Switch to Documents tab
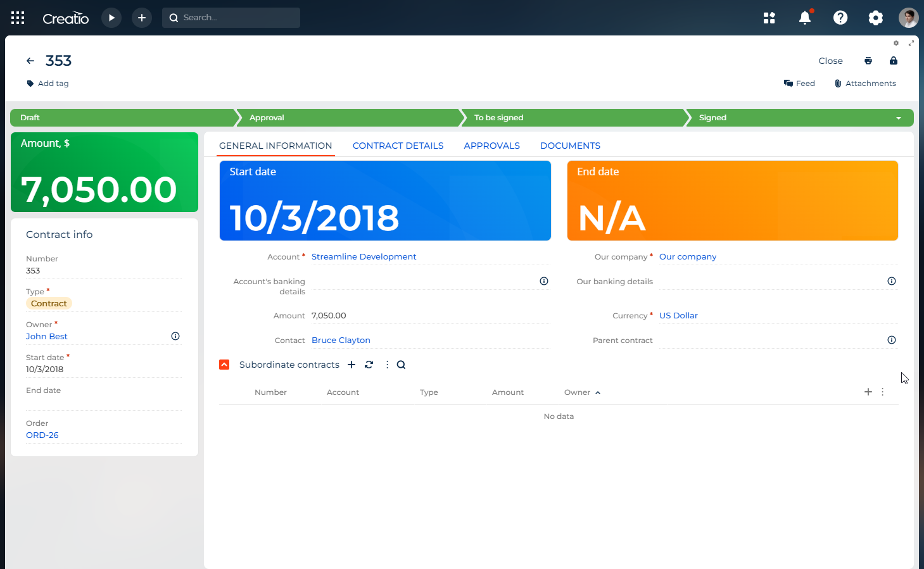The width and height of the screenshot is (924, 569). (x=570, y=146)
